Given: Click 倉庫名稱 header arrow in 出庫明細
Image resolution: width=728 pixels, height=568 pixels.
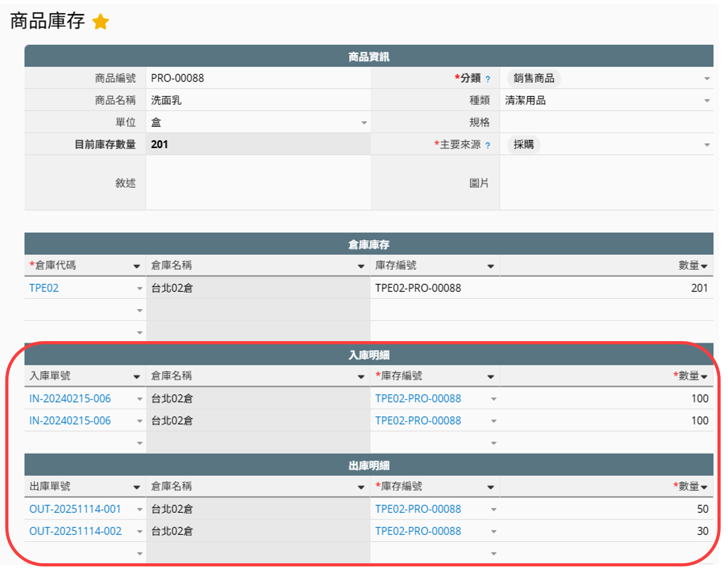Looking at the screenshot, I should (361, 487).
